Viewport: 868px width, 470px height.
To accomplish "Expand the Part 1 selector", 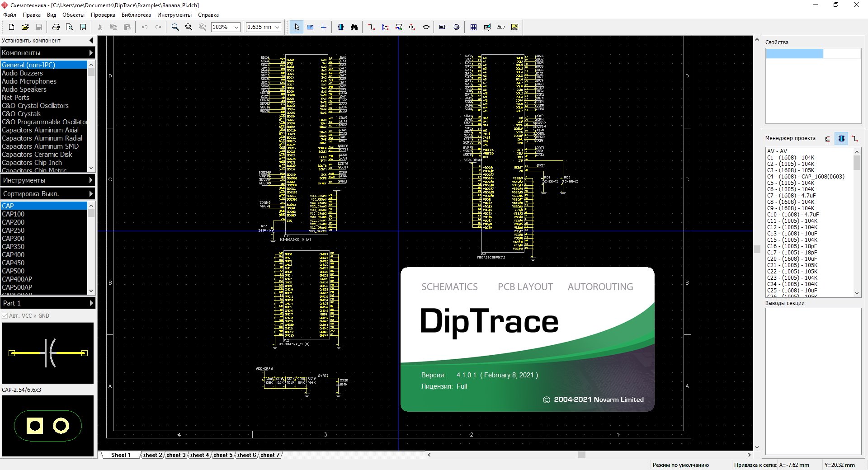I will (x=91, y=303).
